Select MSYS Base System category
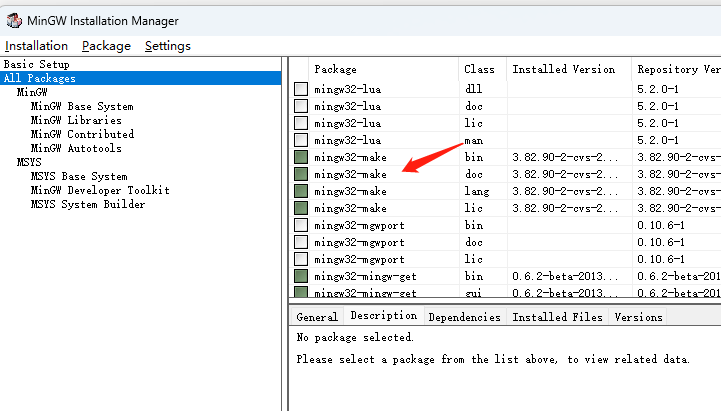 (x=79, y=176)
